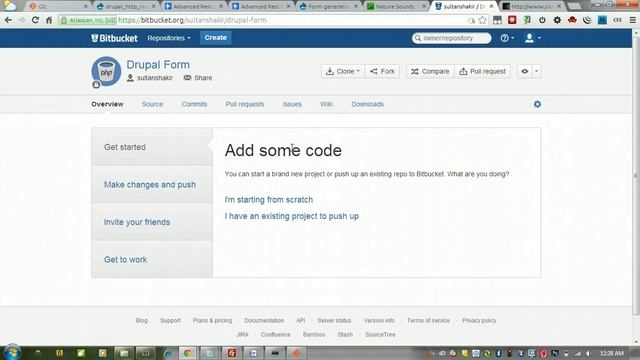Open the Wiki tab
Viewport: 640px width, 360px height.
pos(327,104)
